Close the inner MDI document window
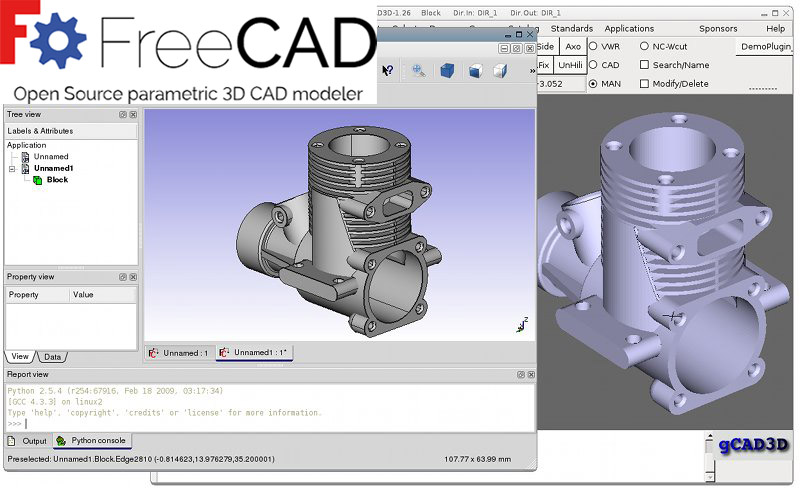This screenshot has width=800, height=488. tap(530, 48)
